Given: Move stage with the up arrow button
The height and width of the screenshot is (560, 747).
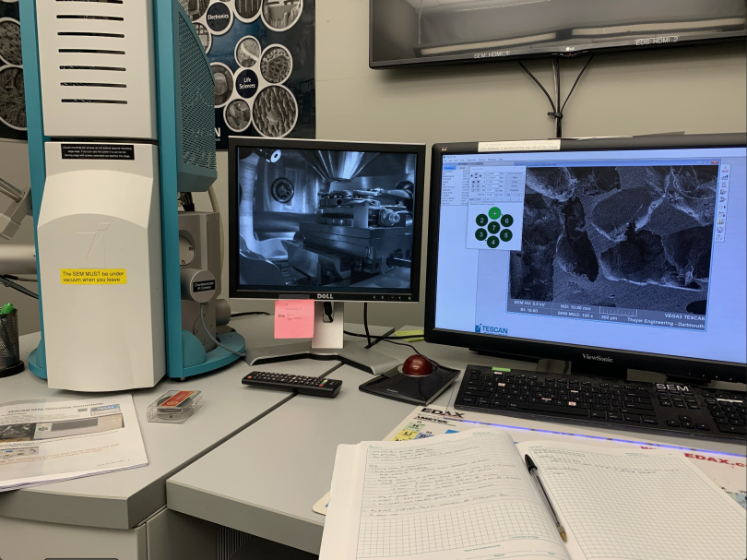Looking at the screenshot, I should (x=476, y=174).
